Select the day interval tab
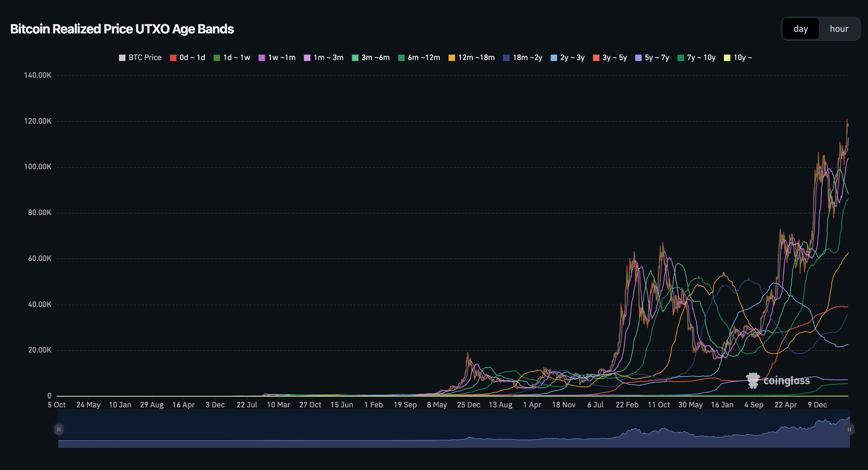The height and width of the screenshot is (470, 868). [800, 29]
